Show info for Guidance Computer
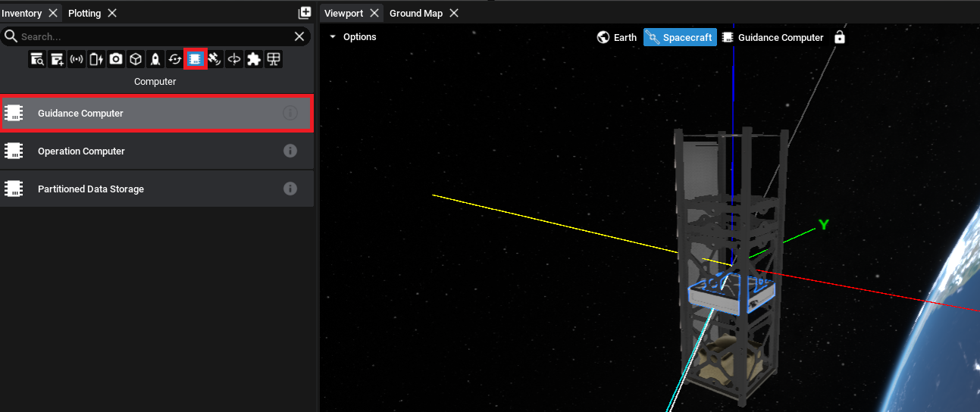The height and width of the screenshot is (412, 980). point(290,113)
